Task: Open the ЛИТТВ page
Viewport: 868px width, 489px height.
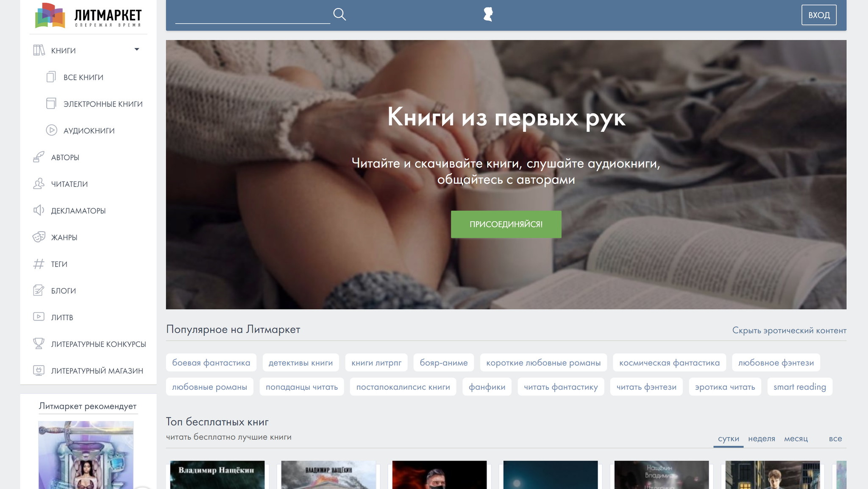Action: click(x=62, y=318)
